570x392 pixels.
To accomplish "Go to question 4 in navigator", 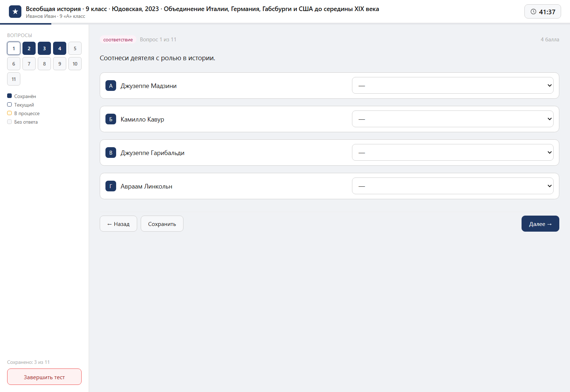I will 59,48.
